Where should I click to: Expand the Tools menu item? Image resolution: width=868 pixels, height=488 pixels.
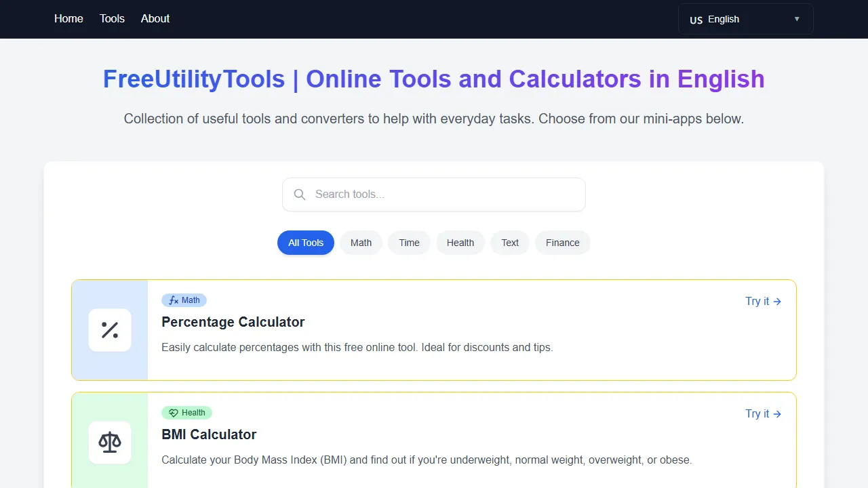(x=112, y=18)
